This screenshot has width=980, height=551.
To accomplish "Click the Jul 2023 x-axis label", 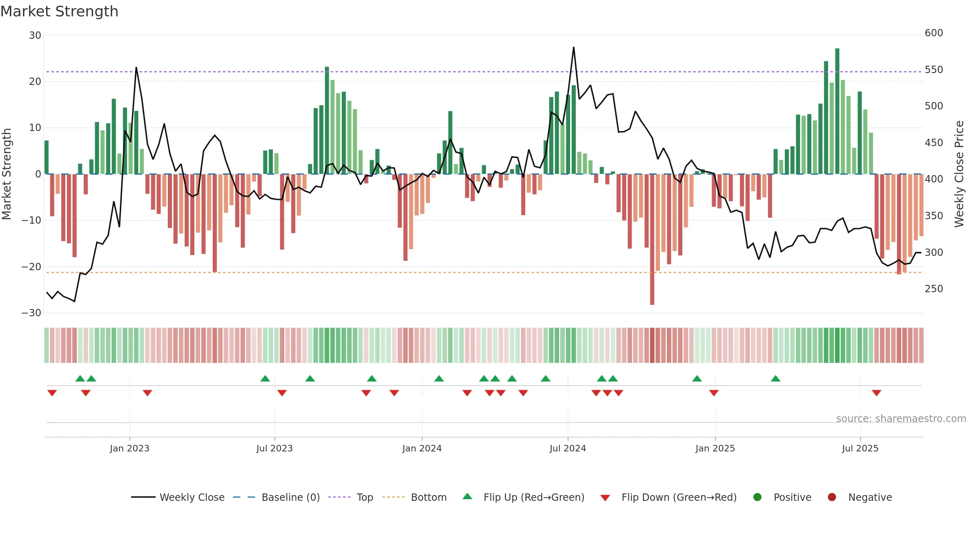I will pyautogui.click(x=274, y=448).
